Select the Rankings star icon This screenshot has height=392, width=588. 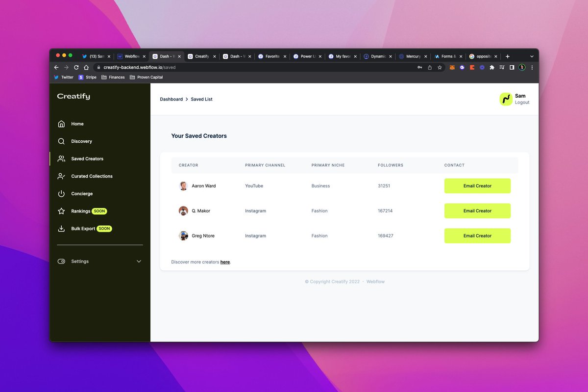click(x=61, y=211)
